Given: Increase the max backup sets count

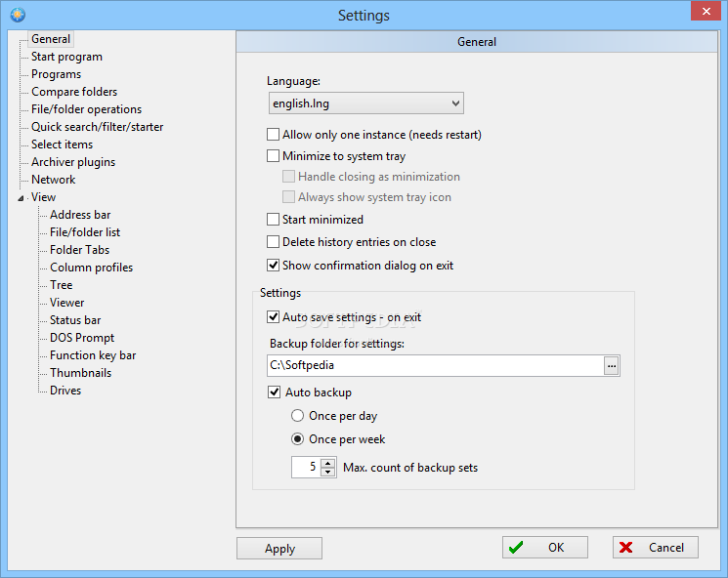Looking at the screenshot, I should pyautogui.click(x=328, y=463).
